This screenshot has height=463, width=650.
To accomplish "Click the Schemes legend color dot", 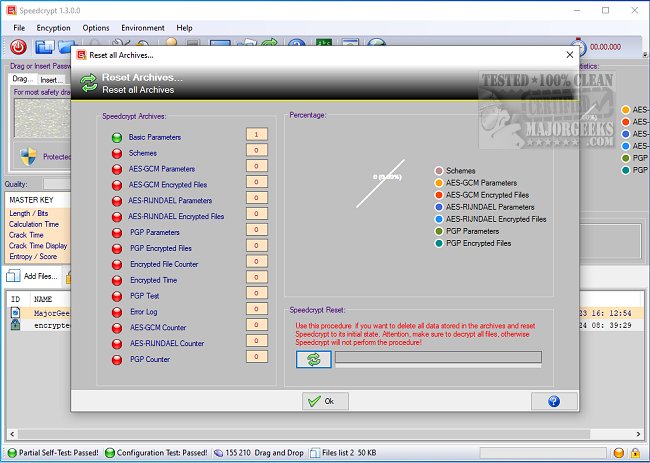I will [439, 171].
